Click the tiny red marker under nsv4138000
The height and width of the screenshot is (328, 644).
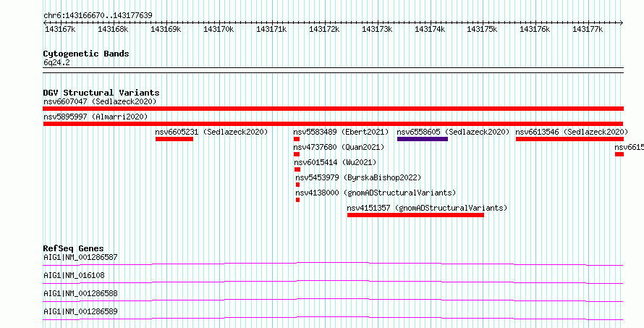(298, 200)
